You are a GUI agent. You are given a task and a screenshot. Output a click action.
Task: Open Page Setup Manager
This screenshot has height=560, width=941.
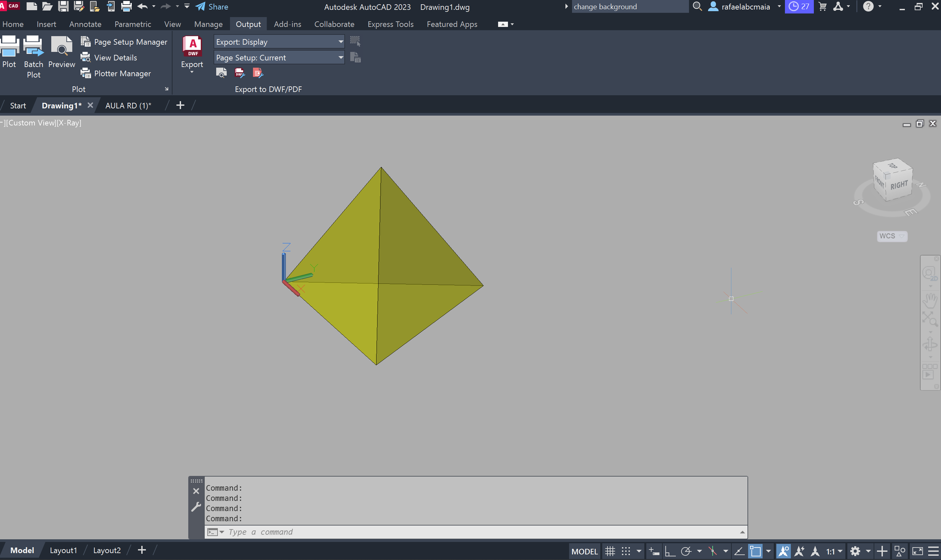pyautogui.click(x=130, y=42)
